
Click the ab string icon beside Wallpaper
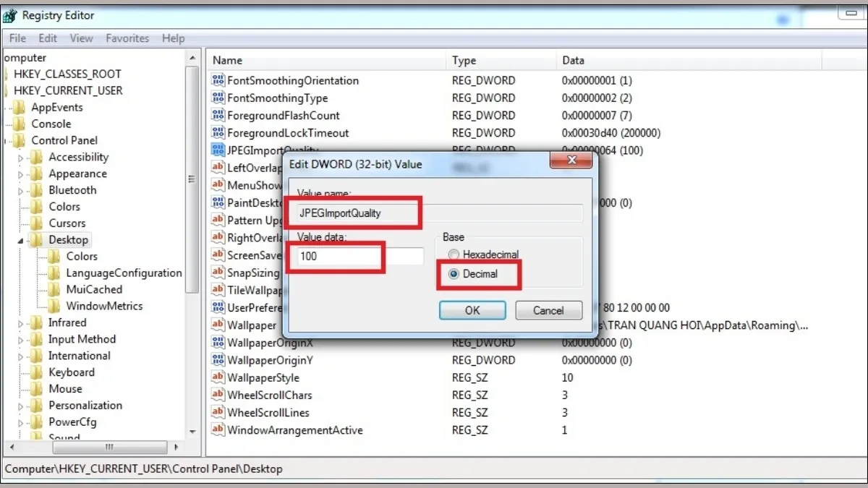click(218, 325)
